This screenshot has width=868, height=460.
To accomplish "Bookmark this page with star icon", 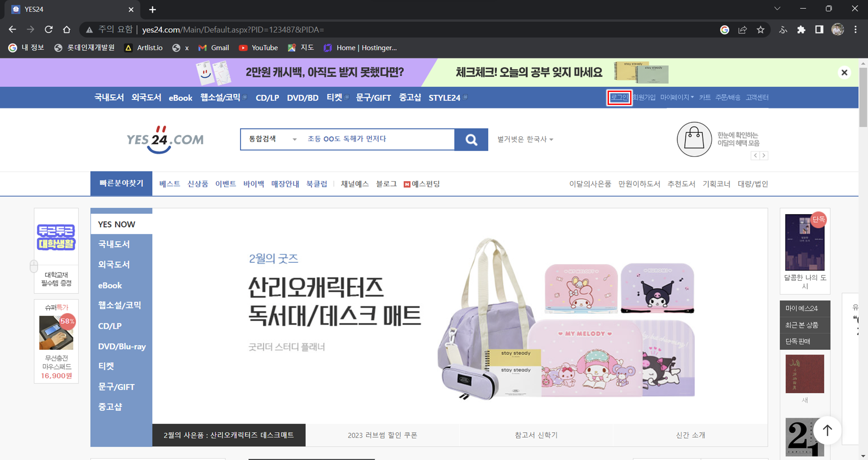I will (760, 29).
